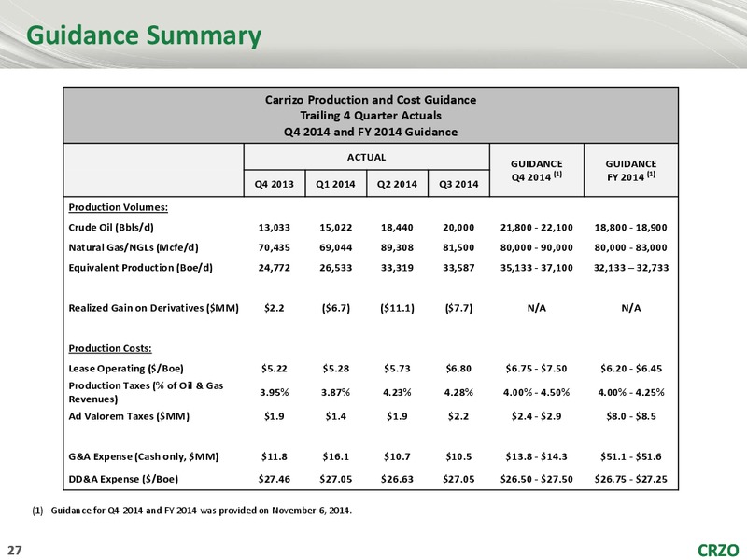747x560 pixels.
Task: Select the Q3 2014 column header
Action: click(458, 184)
